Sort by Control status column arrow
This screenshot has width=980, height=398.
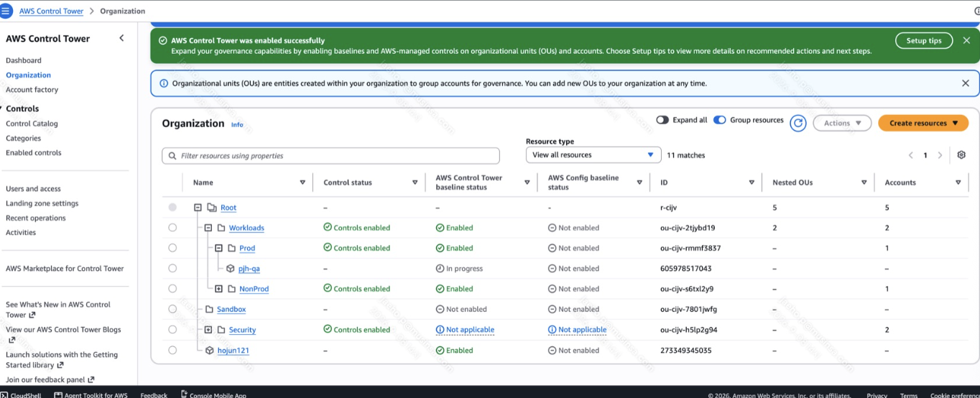(415, 182)
